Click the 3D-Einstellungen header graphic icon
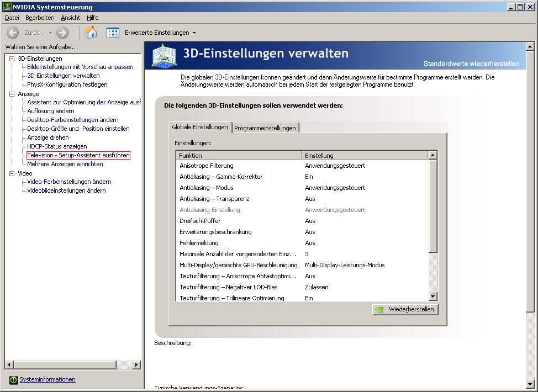 (x=165, y=56)
